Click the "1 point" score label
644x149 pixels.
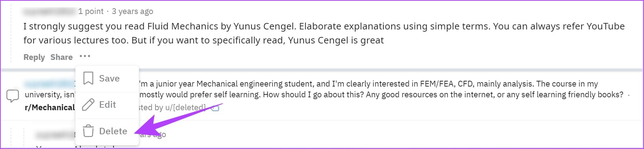point(91,11)
